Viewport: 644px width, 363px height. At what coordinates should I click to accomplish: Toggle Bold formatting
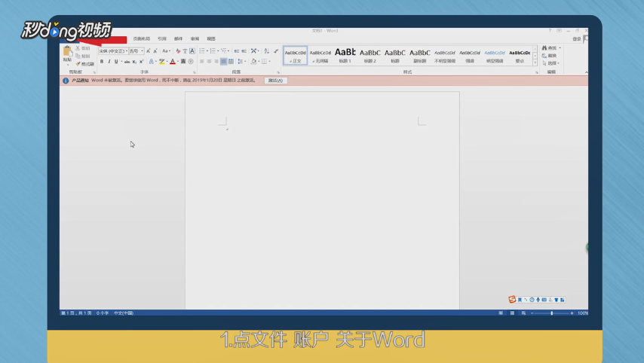pos(102,62)
